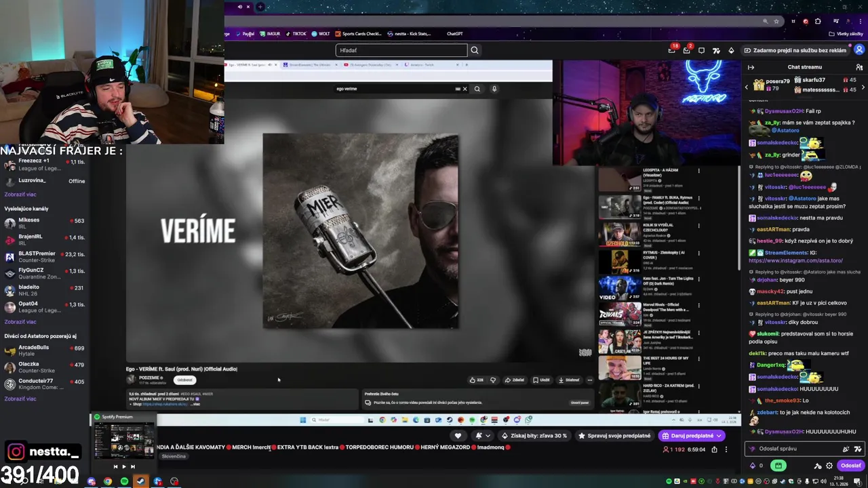Click YouTube search magnifier button

click(x=477, y=89)
